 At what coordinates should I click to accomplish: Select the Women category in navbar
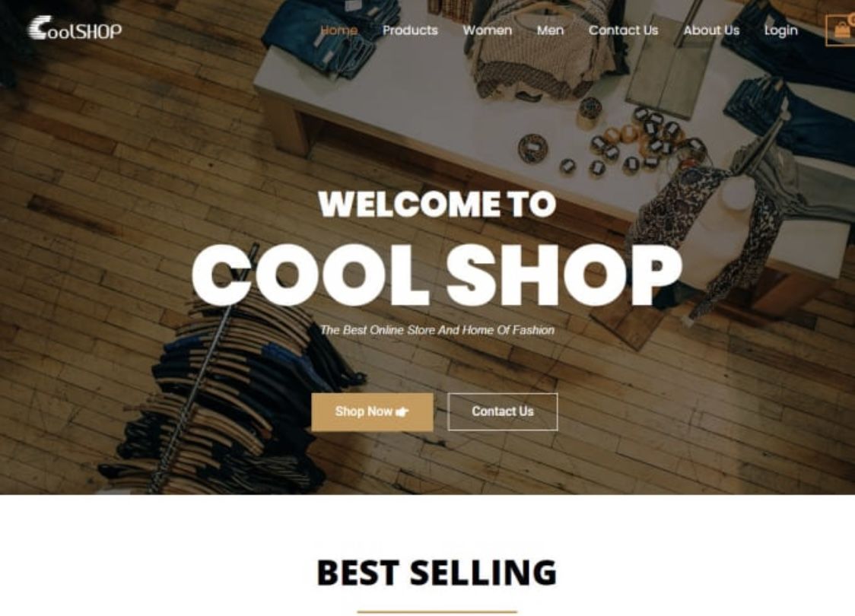pos(487,30)
